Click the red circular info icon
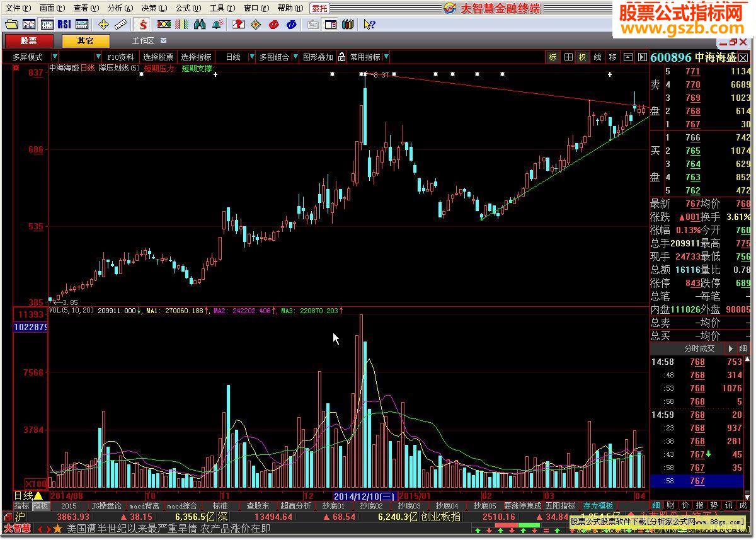 click(273, 25)
